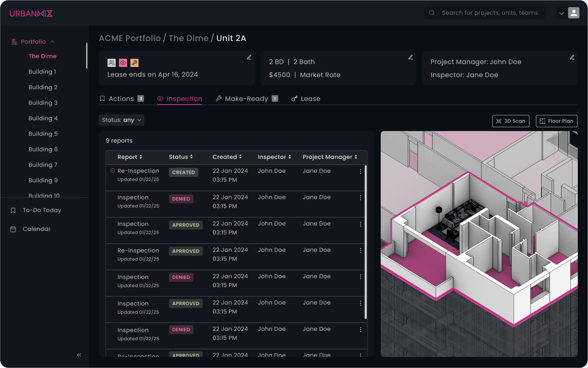Collapse the Portfolio tree section
Image resolution: width=588 pixels, height=368 pixels.
pos(52,42)
